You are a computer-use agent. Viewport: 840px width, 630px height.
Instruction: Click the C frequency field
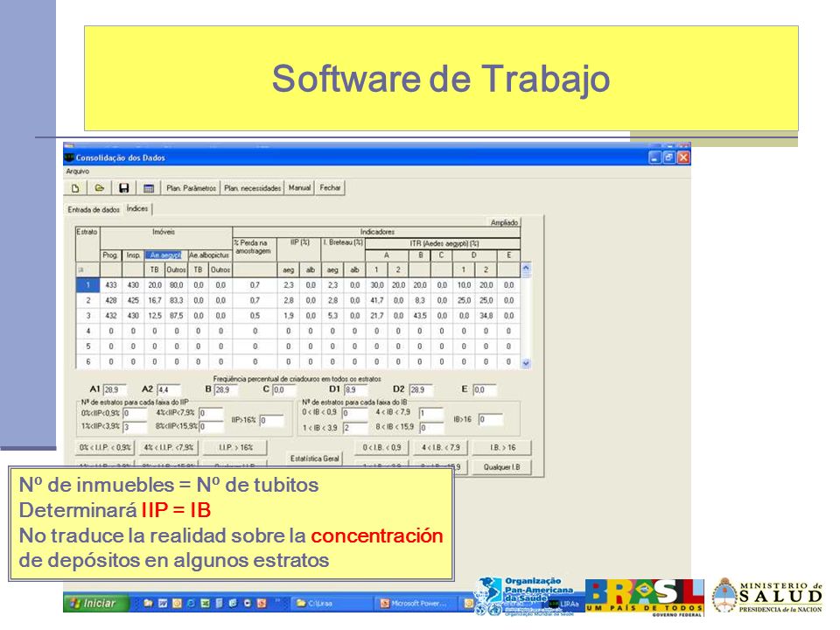pos(284,390)
